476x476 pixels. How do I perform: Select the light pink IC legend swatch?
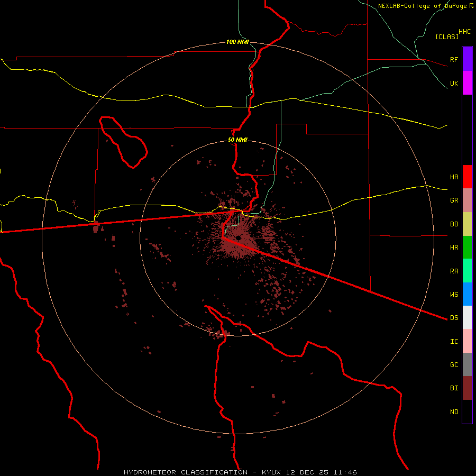tap(467, 341)
